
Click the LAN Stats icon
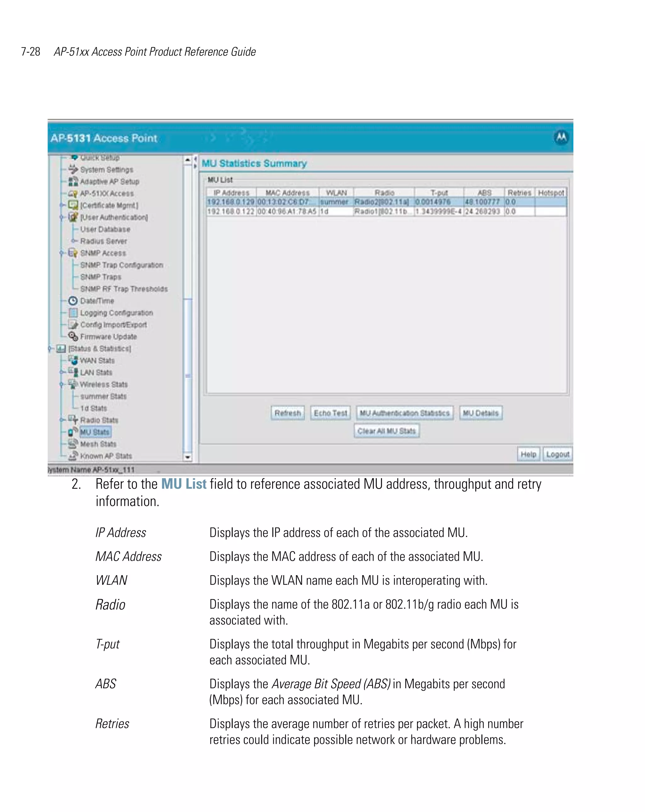[x=73, y=372]
